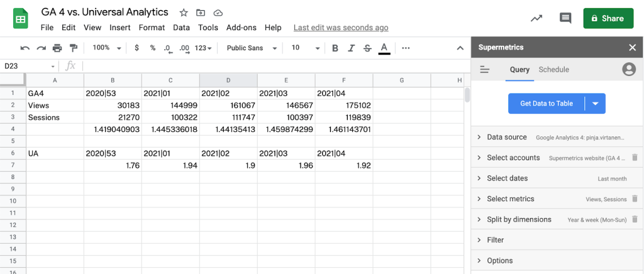Open the Public Sans font dropdown
This screenshot has width=644, height=274.
point(252,48)
